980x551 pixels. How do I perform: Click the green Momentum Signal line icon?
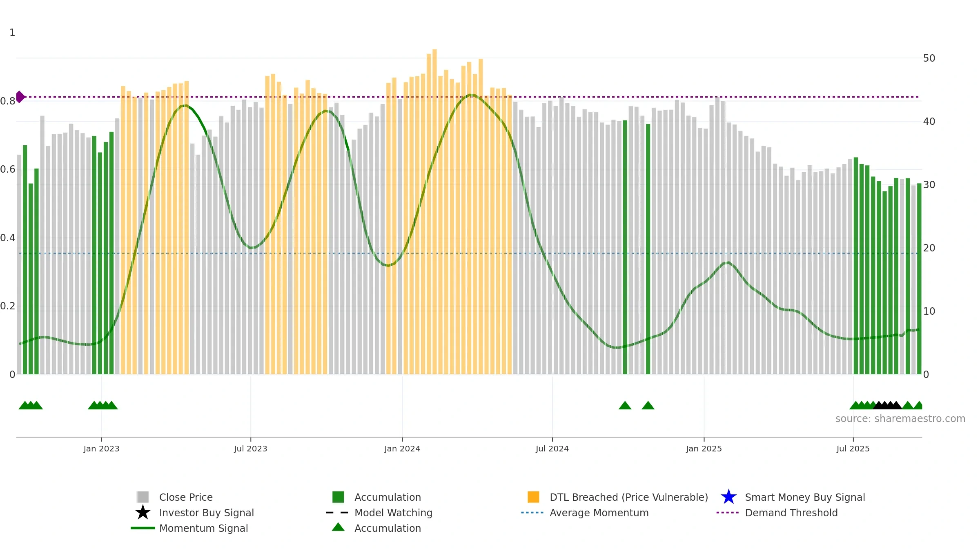coord(143,528)
